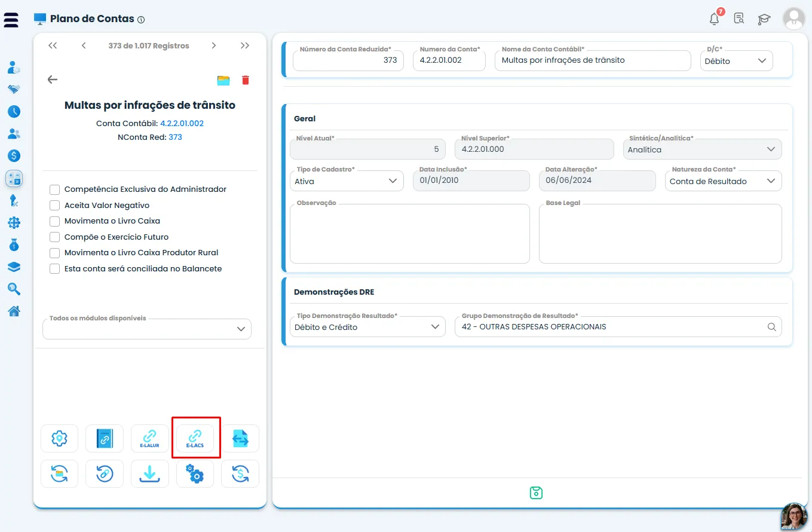Screen dimensions: 812x532
Task: Click the double gears icon button
Action: (195, 474)
